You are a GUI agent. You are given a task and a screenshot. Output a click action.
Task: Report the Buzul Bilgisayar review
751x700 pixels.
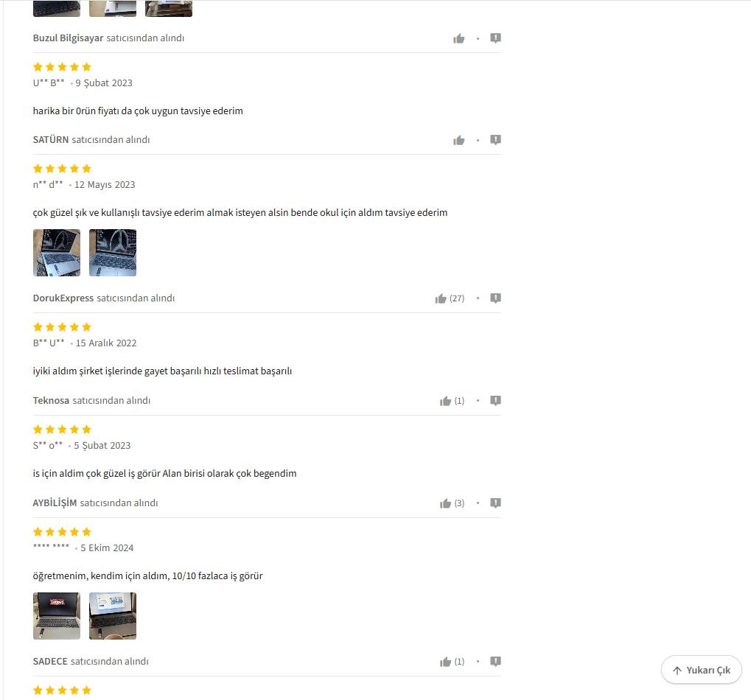click(x=496, y=38)
